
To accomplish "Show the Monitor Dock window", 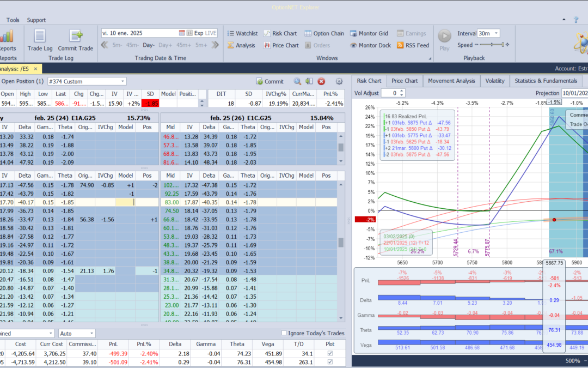I will click(370, 45).
